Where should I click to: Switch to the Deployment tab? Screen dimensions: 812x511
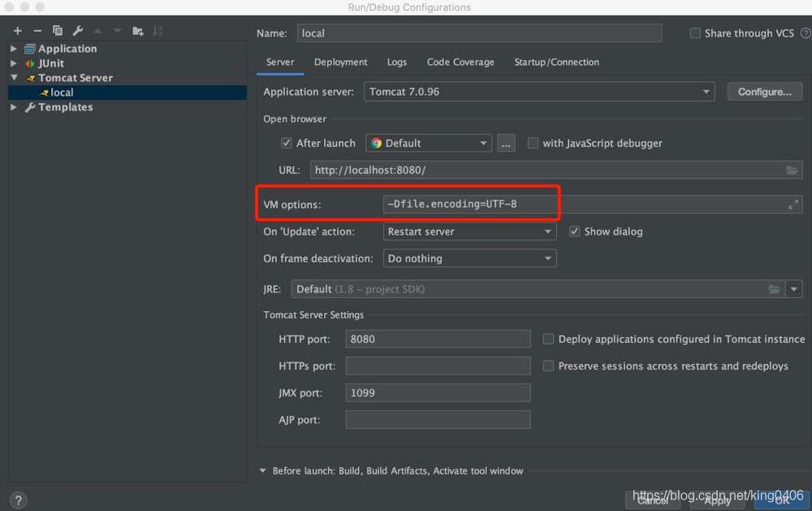pyautogui.click(x=341, y=63)
